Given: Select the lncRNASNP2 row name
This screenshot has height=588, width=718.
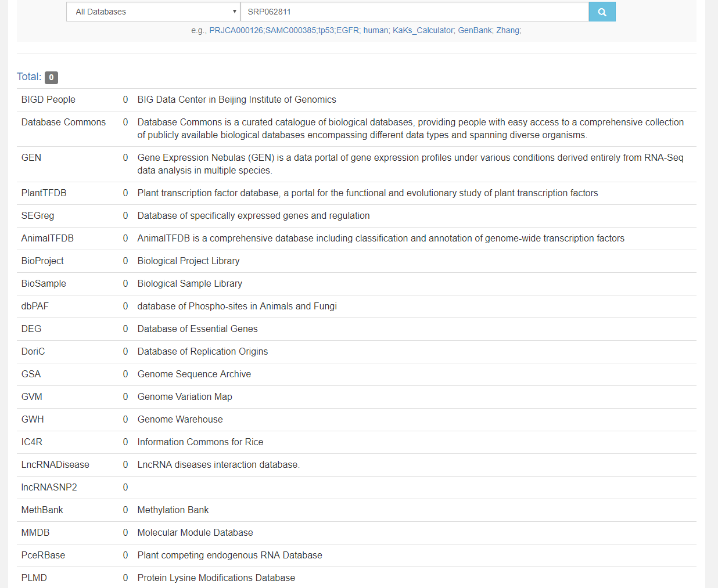Looking at the screenshot, I should pyautogui.click(x=49, y=488).
